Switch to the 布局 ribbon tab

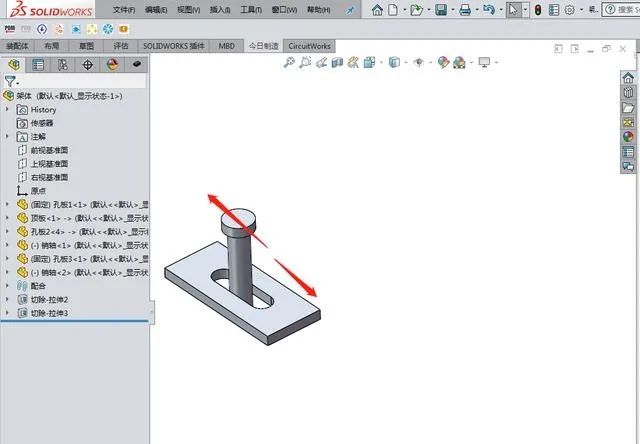point(51,46)
